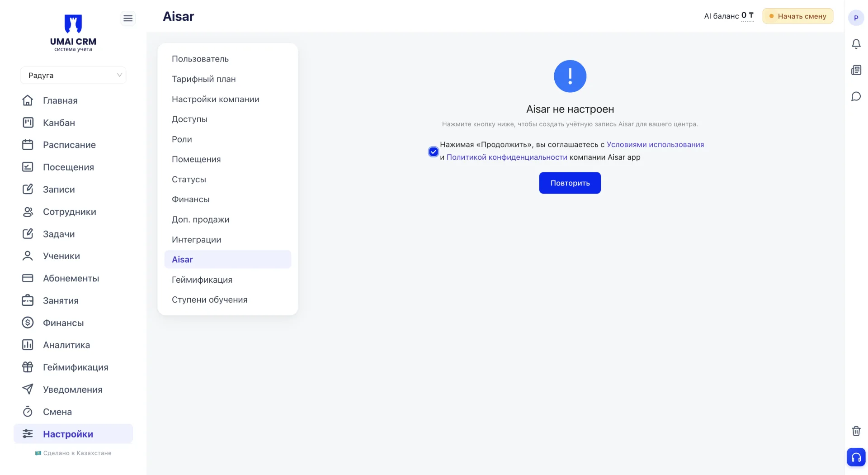This screenshot has width=868, height=475.
Task: Click the Канбан board icon
Action: pyautogui.click(x=28, y=123)
